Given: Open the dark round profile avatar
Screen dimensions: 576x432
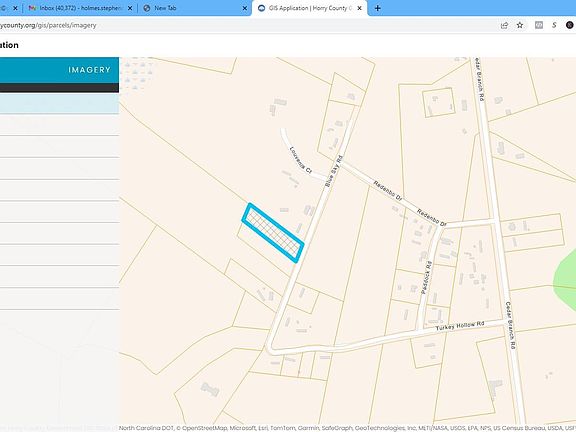Looking at the screenshot, I should [x=570, y=25].
